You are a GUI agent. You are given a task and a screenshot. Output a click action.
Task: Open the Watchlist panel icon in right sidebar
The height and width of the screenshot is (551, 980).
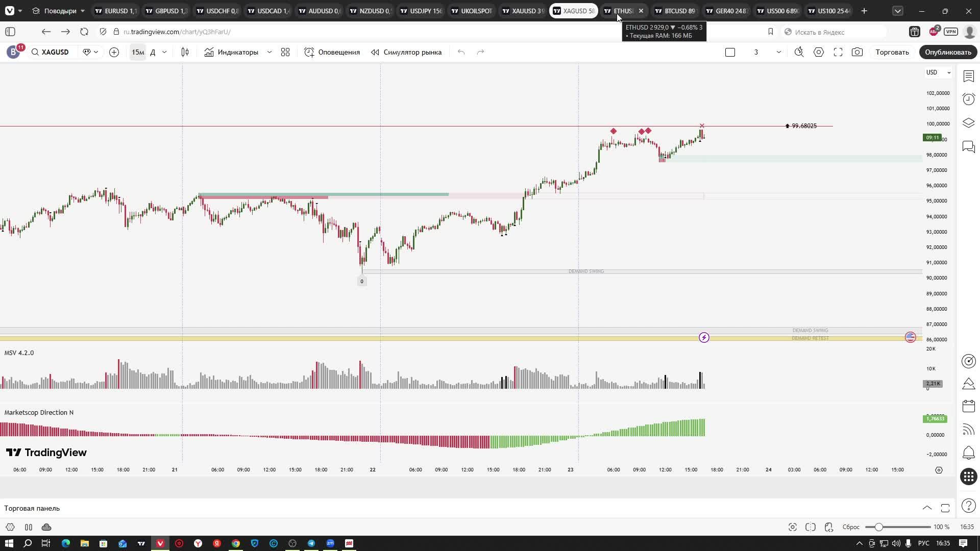(x=968, y=77)
